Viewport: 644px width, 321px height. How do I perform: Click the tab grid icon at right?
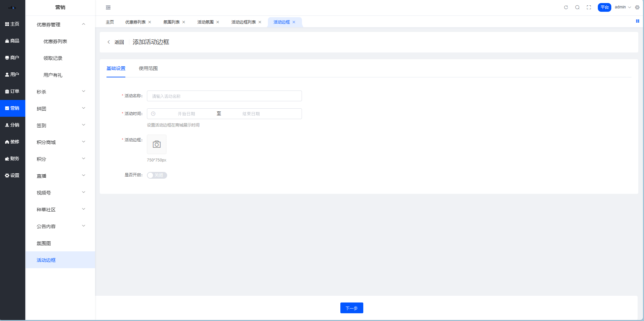click(x=637, y=21)
